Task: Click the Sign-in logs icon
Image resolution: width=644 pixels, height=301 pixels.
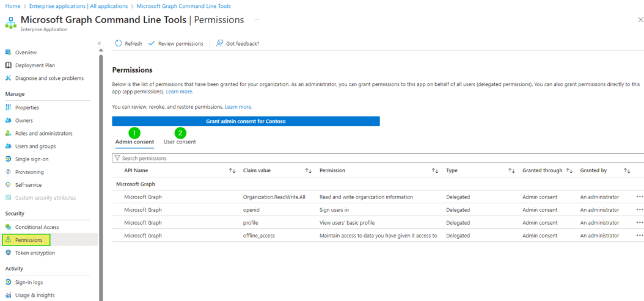Action: 8,282
